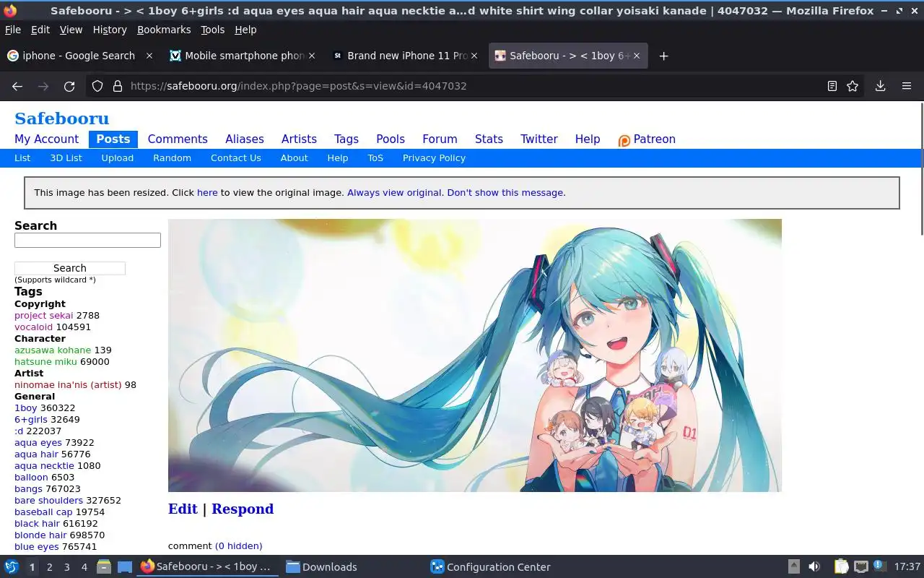Screen dimensions: 924x578
Task: Open the hatsune miku tag
Action: pyautogui.click(x=45, y=362)
